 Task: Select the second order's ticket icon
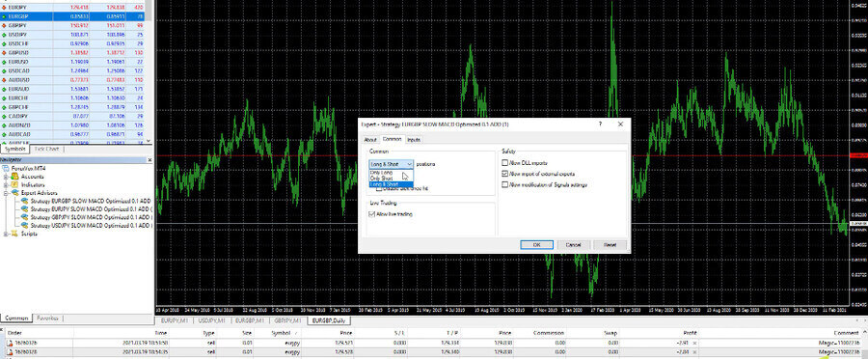point(10,351)
